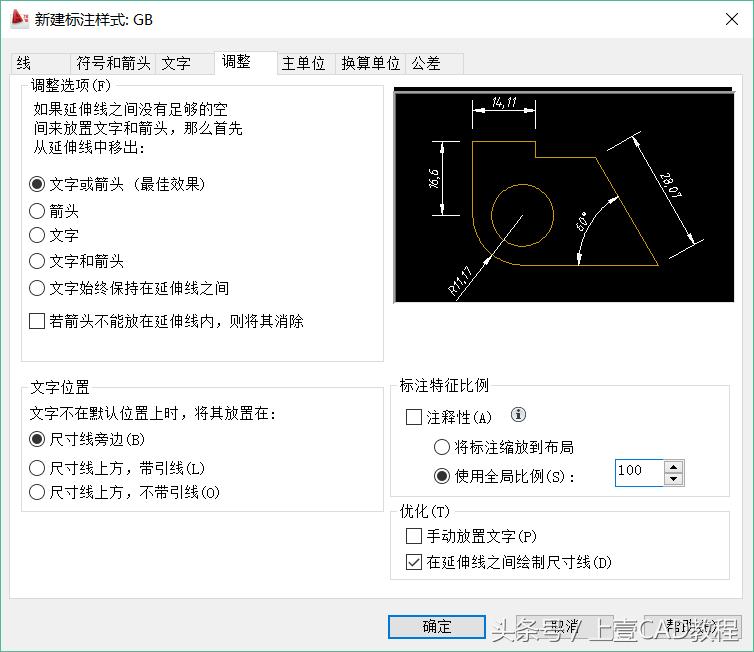The width and height of the screenshot is (754, 652).
Task: Click the global scale value field showing 100
Action: (640, 473)
